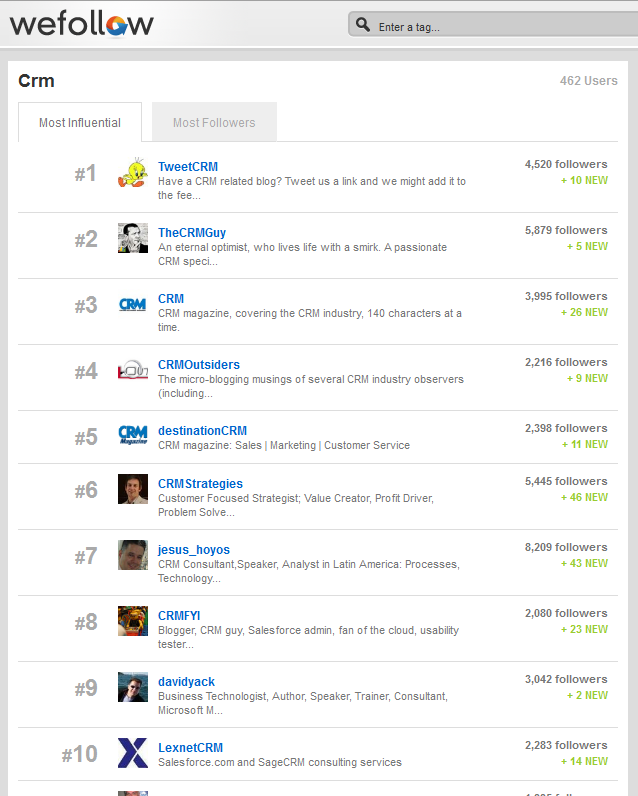The width and height of the screenshot is (638, 796).
Task: Open the LexnetCRM username link
Action: pyautogui.click(x=190, y=748)
